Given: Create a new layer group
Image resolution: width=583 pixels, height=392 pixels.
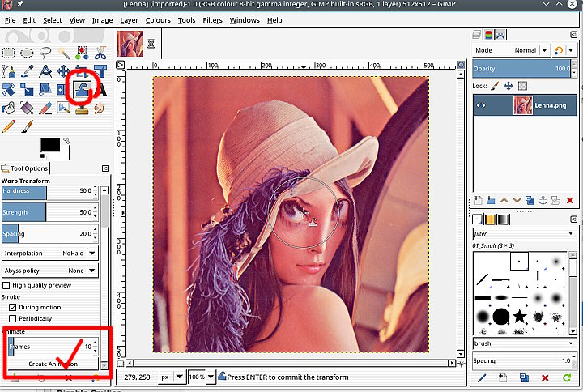Looking at the screenshot, I should (x=491, y=201).
